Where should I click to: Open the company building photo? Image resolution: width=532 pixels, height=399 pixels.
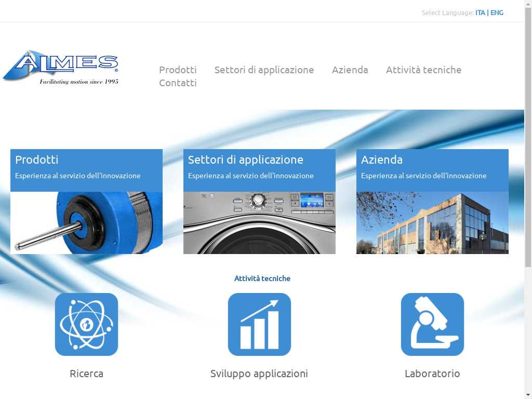coord(432,223)
